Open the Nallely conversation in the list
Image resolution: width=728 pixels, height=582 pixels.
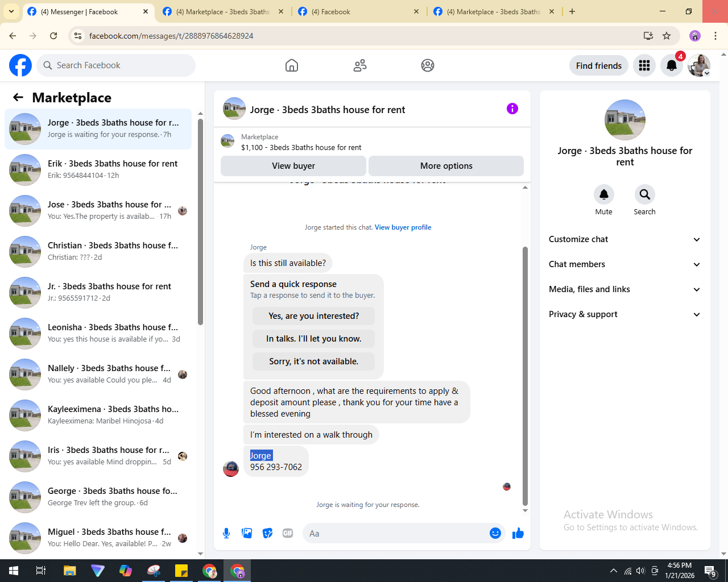point(98,375)
